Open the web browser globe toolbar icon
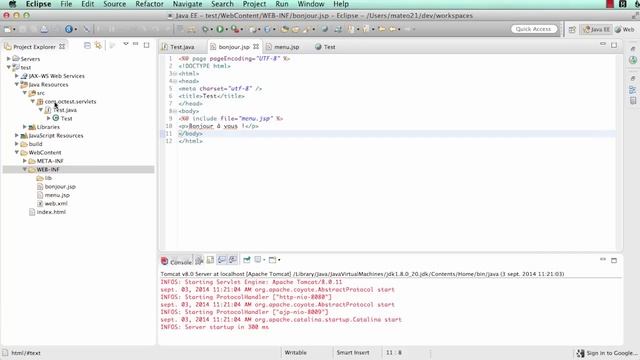The image size is (640, 360). pyautogui.click(x=69, y=29)
